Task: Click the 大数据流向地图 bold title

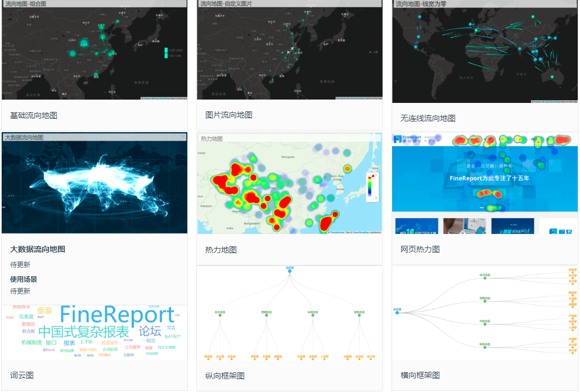Action: (x=38, y=249)
